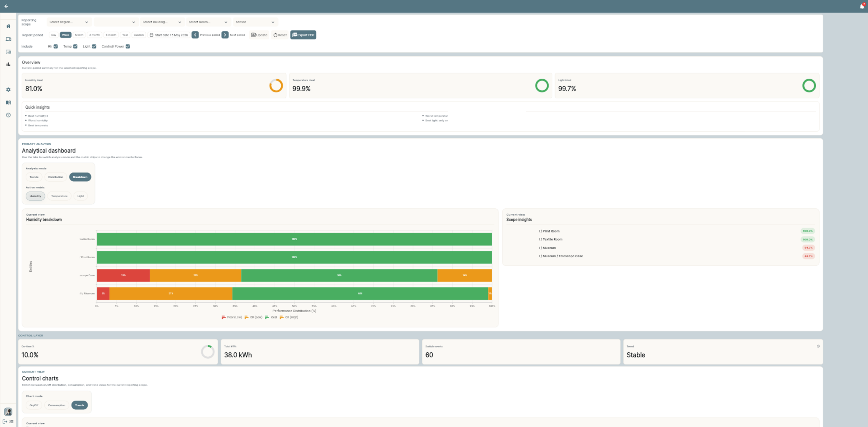The image size is (868, 427).
Task: Click the back arrow in top bar
Action: 6,6
